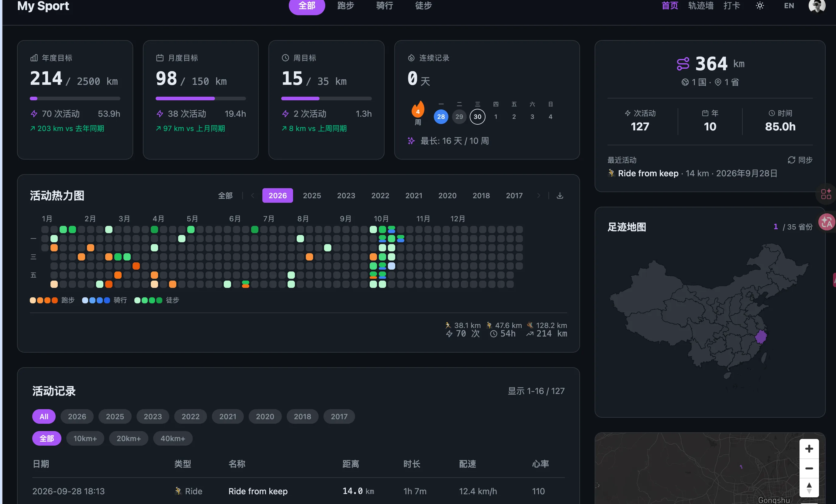Image resolution: width=836 pixels, height=504 pixels.
Task: Switch to 跑步 running tab
Action: tap(345, 6)
